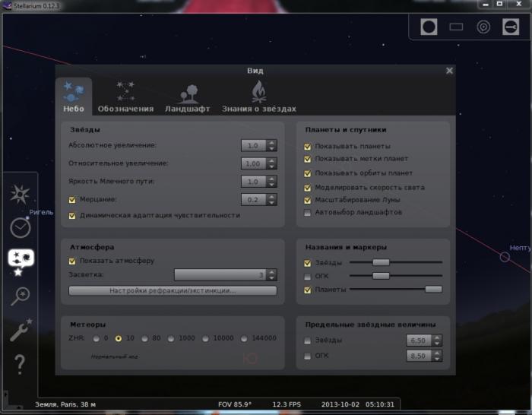Click the Абсолютное увеличение spinbox arrows

pos(271,146)
